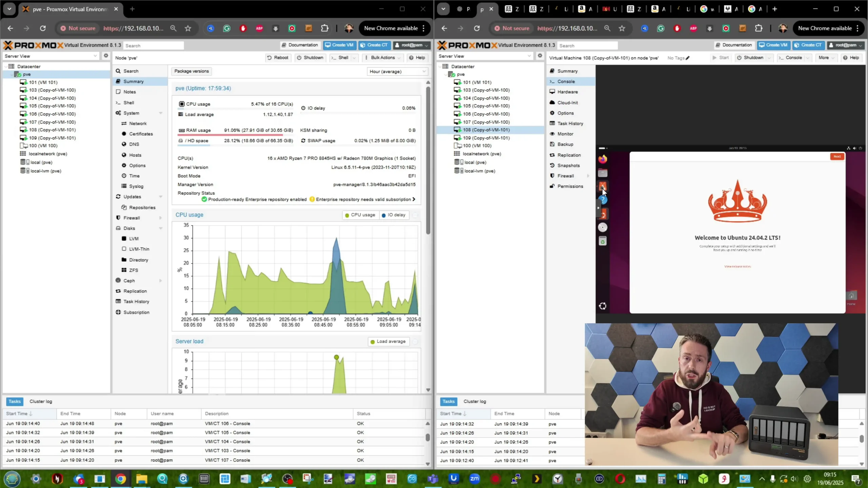The width and height of the screenshot is (868, 488).
Task: Toggle the IO delay legend in chart
Action: point(393,215)
